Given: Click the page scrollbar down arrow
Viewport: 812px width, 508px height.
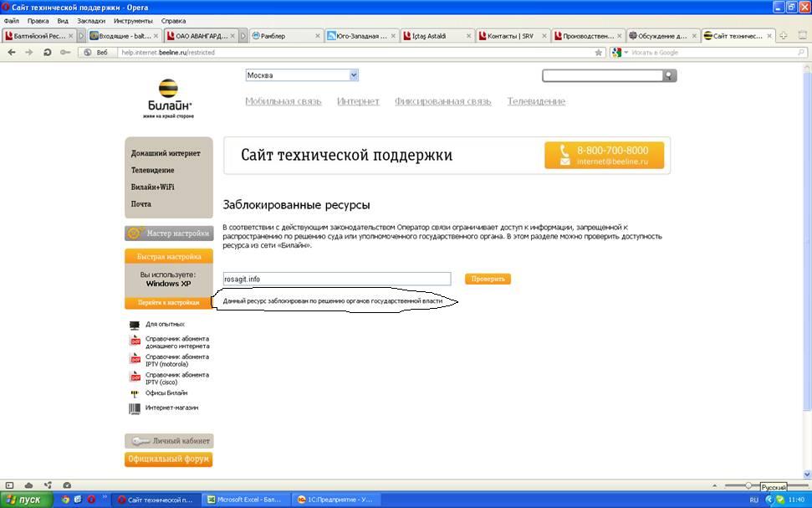Looking at the screenshot, I should click(807, 475).
